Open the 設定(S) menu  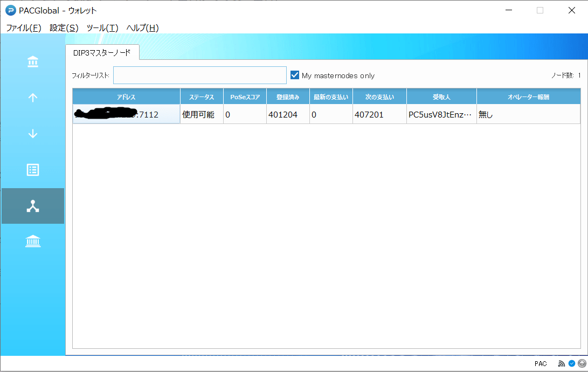click(64, 28)
